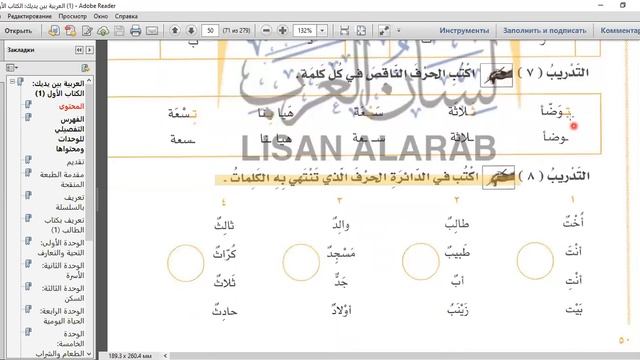Screen dimensions: 640x360
Task: Click the page size text 189.3 x 260.4 мм
Action: pos(129,356)
